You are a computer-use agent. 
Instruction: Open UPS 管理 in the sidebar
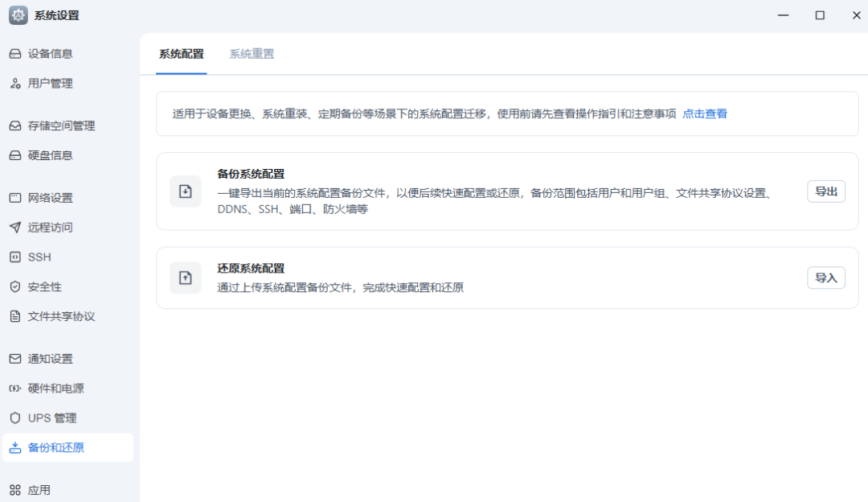pyautogui.click(x=52, y=418)
